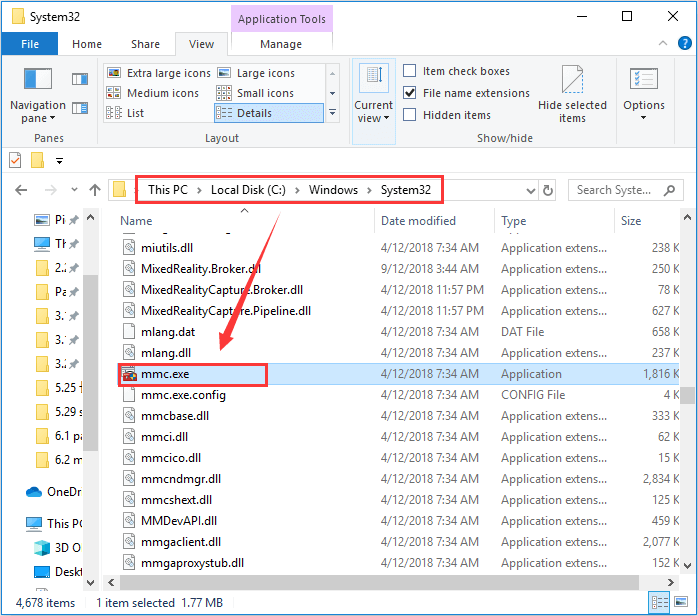Select Extra large icons layout
The image size is (698, 616).
pos(158,73)
